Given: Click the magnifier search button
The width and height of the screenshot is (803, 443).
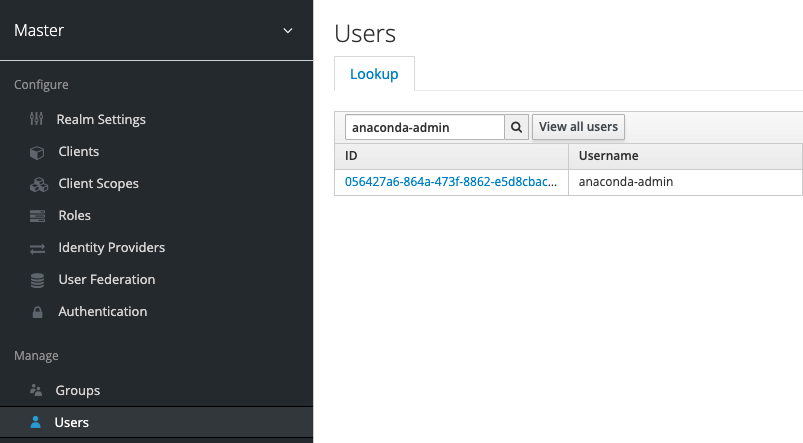Looking at the screenshot, I should tap(517, 127).
